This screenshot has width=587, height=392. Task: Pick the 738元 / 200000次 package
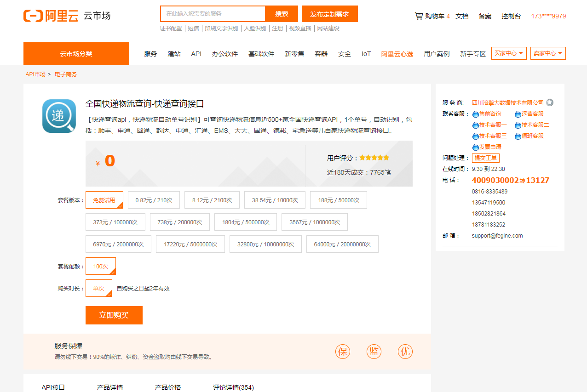[180, 222]
